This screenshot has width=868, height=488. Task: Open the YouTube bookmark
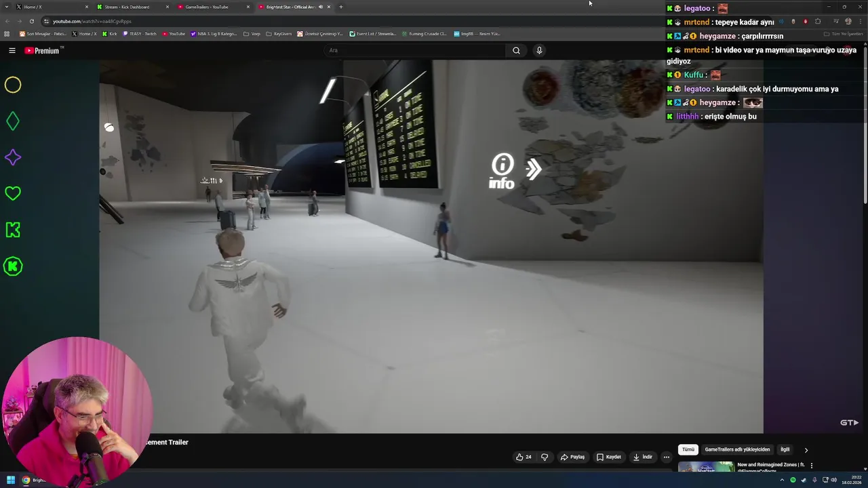tap(174, 33)
